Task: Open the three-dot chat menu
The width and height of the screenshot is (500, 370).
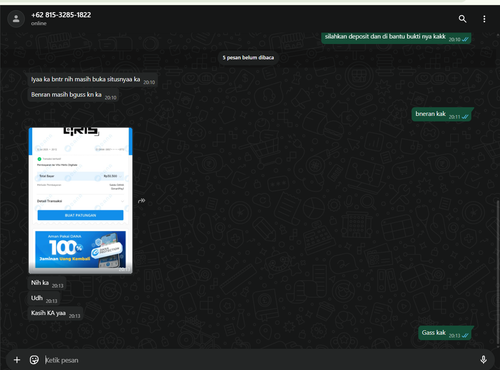Action: [484, 19]
